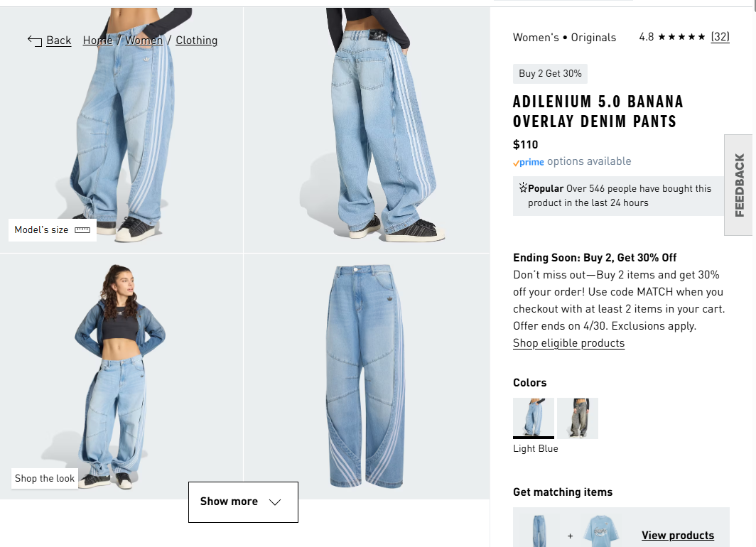Choose the gray denim color swatch
The height and width of the screenshot is (547, 756).
[577, 418]
